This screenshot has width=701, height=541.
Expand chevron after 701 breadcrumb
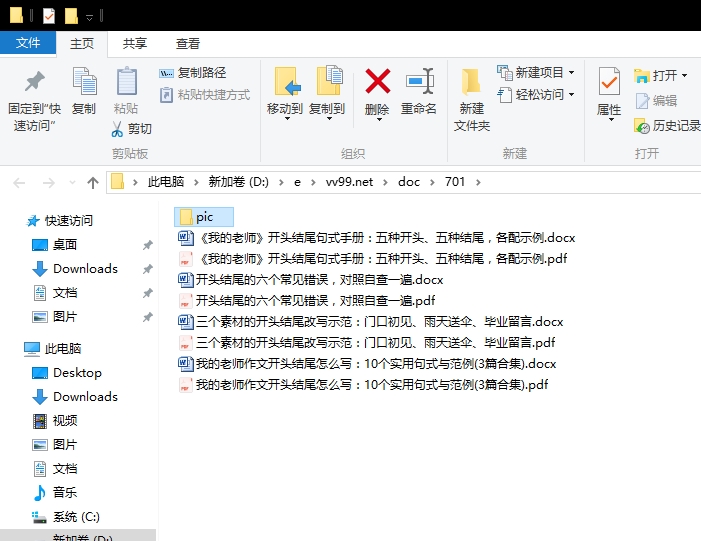pos(478,182)
